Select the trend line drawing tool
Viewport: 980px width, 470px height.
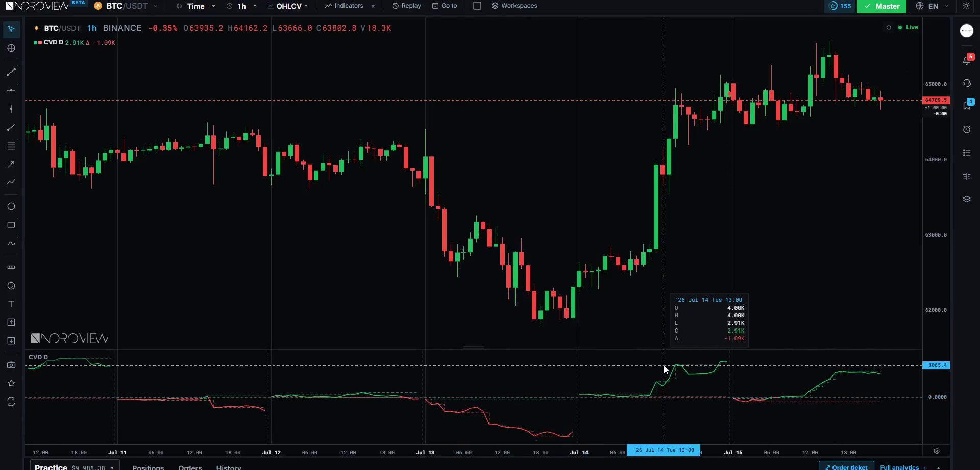11,72
